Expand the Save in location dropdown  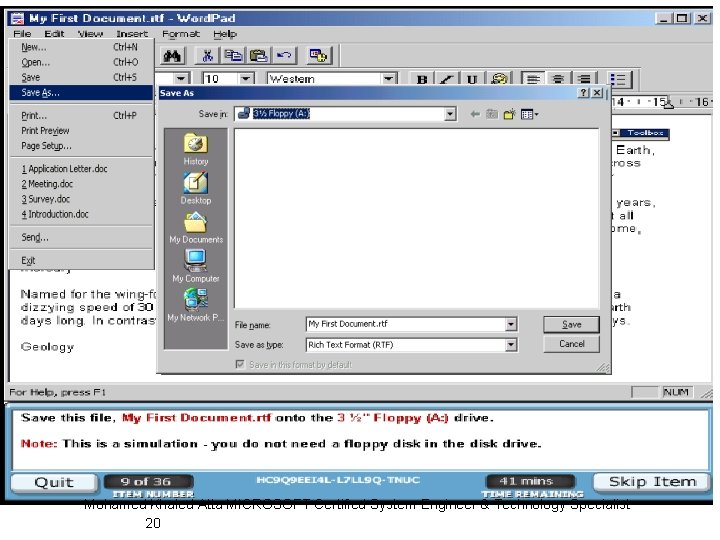pos(450,114)
